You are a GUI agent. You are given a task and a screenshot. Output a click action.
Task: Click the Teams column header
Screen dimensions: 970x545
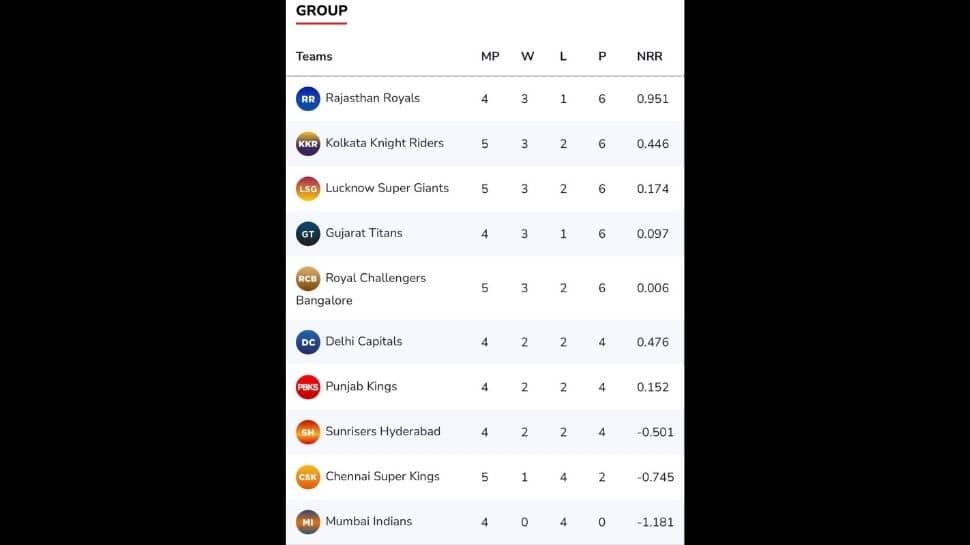pos(314,56)
